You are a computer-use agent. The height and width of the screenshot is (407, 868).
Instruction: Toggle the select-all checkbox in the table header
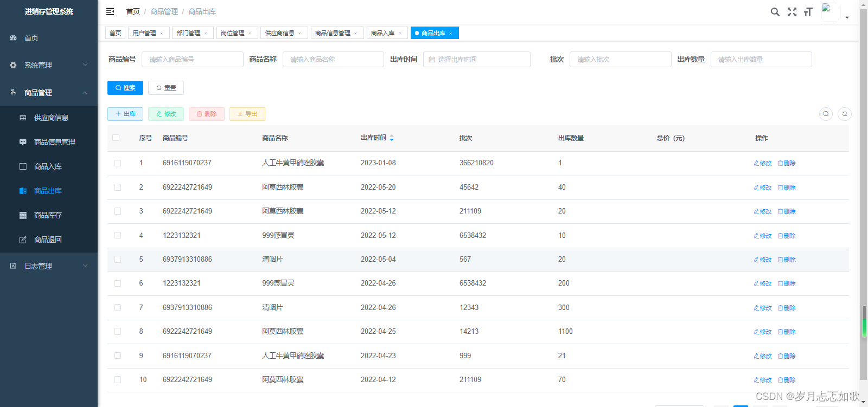(116, 138)
